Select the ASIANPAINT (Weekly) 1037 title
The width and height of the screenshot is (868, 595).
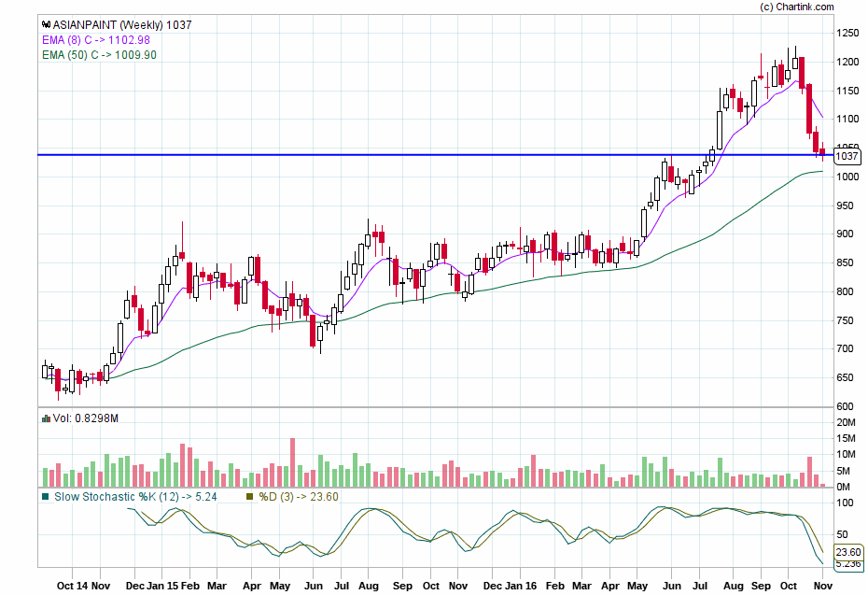click(122, 25)
